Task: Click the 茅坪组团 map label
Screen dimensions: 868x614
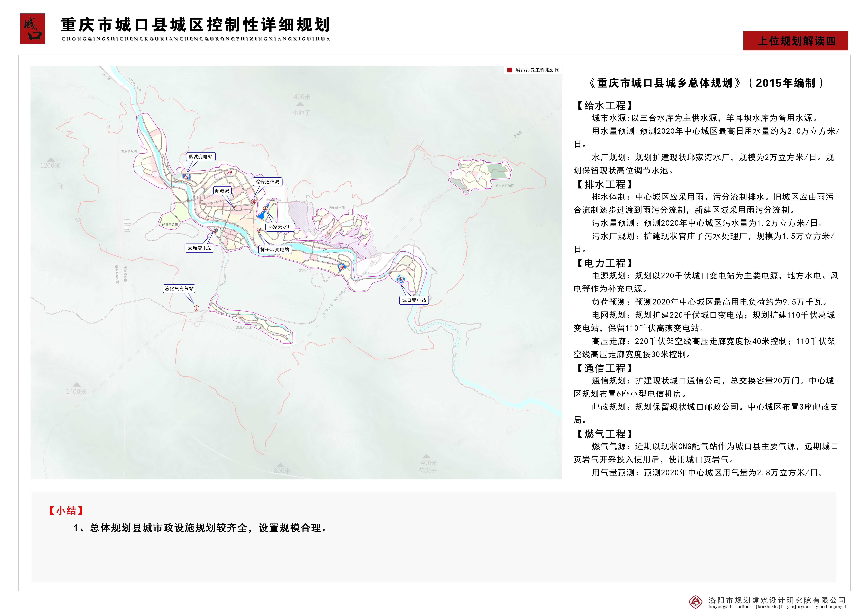Action: 305,271
